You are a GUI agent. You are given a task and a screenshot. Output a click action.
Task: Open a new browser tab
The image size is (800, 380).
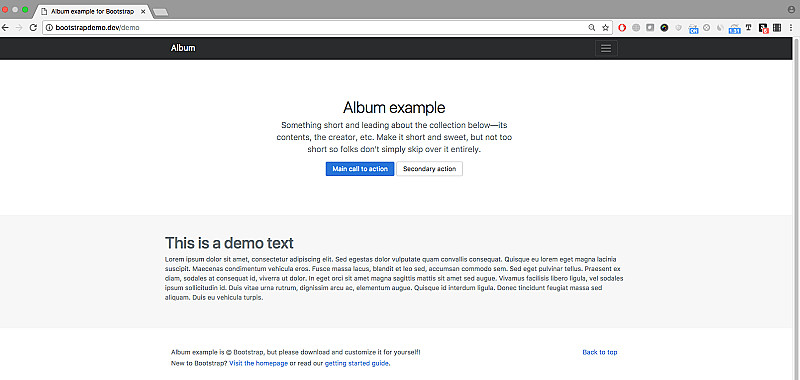coord(161,12)
